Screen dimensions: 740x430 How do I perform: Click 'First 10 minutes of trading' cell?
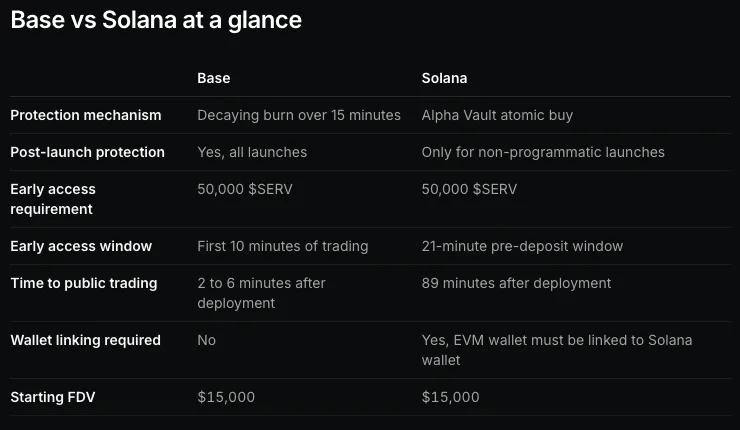click(x=282, y=246)
